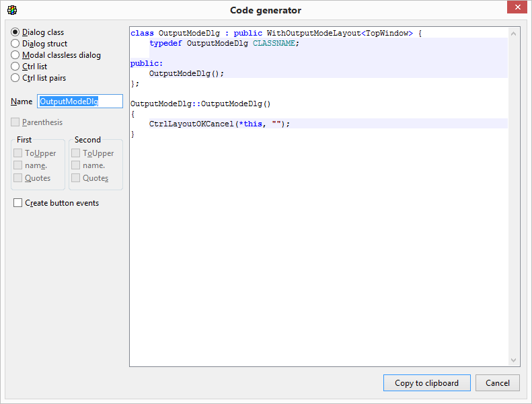Click the Code generator app icon in title bar
The image size is (532, 404).
[x=11, y=10]
